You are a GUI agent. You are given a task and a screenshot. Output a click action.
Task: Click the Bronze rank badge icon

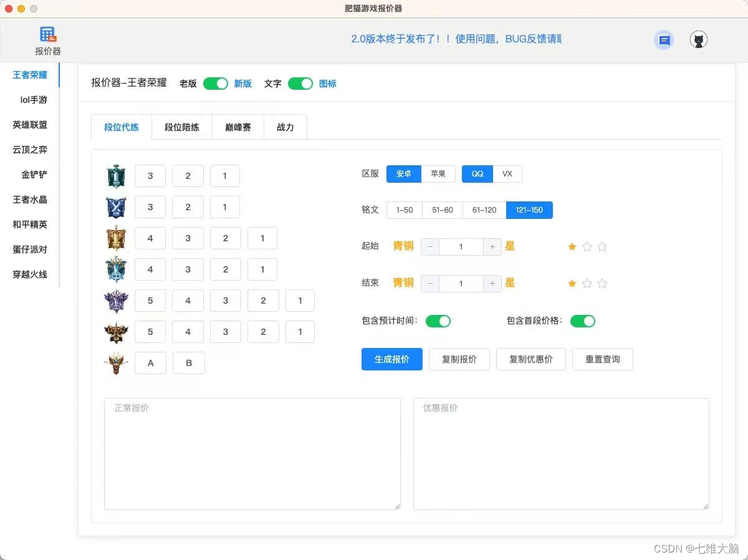point(116,176)
